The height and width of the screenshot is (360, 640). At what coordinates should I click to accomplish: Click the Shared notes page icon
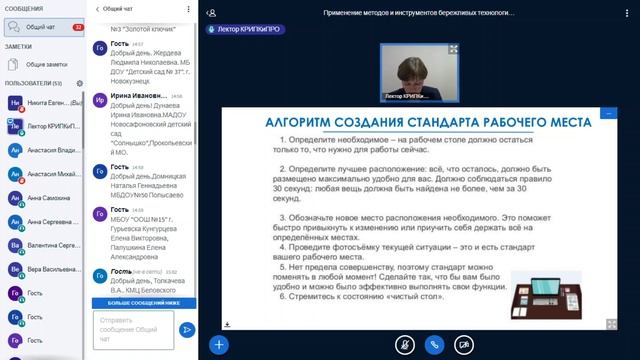coord(13,64)
